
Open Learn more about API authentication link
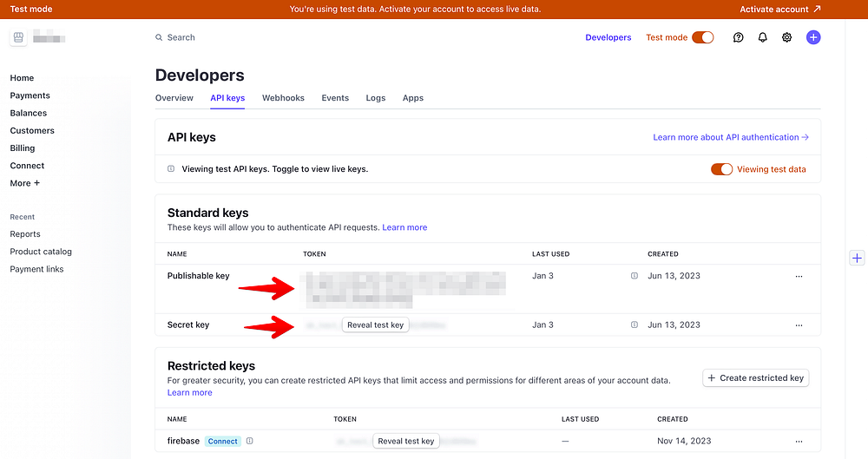pyautogui.click(x=731, y=137)
